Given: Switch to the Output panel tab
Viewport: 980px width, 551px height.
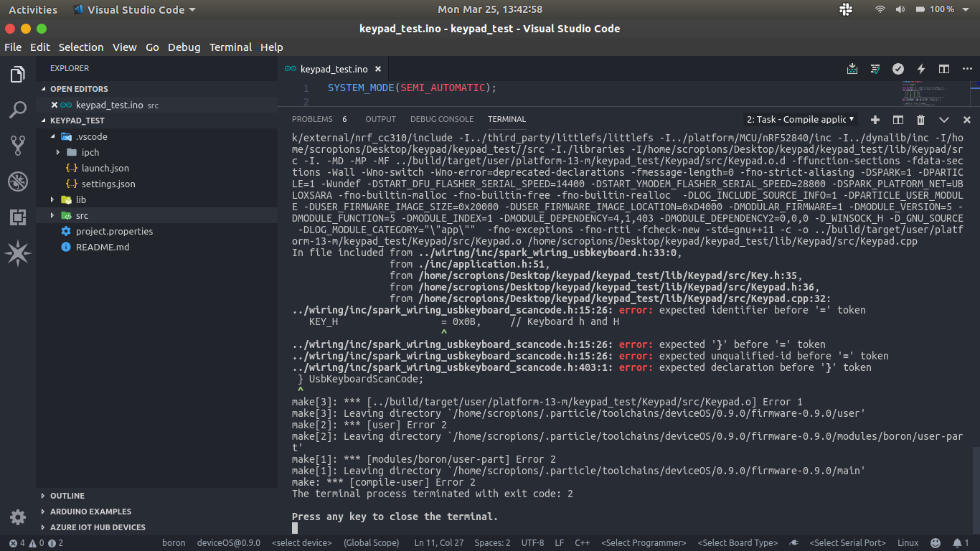Looking at the screenshot, I should click(380, 119).
